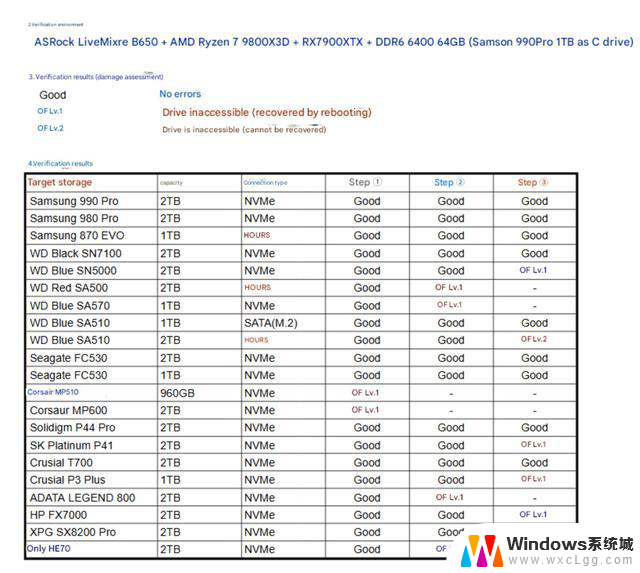Click Step ① "OF Lv.1" in Corsair MP510 row

[x=365, y=393]
